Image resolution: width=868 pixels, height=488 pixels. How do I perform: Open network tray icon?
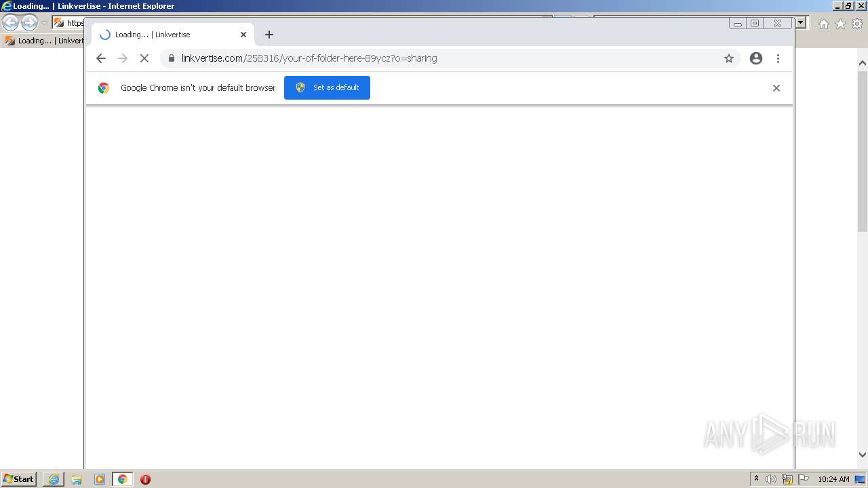[x=787, y=479]
